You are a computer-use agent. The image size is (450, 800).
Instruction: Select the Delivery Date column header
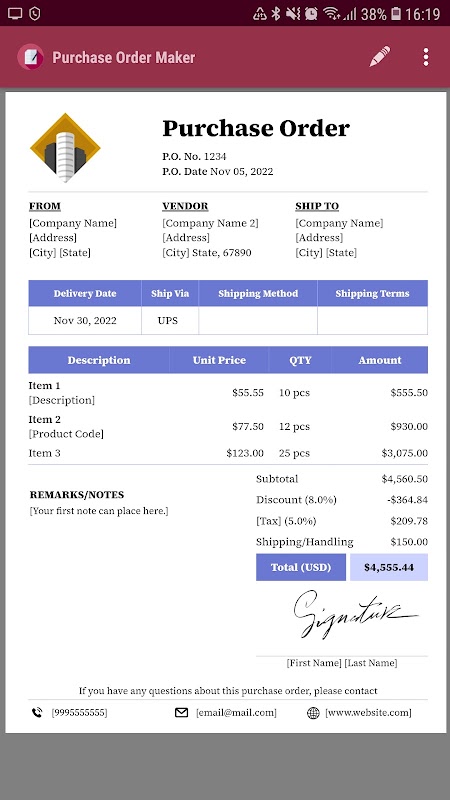click(85, 293)
